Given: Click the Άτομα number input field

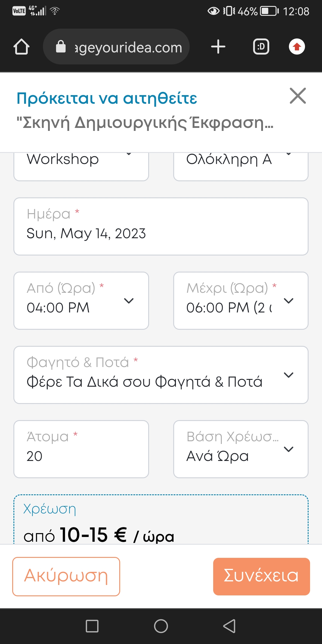Looking at the screenshot, I should [81, 449].
